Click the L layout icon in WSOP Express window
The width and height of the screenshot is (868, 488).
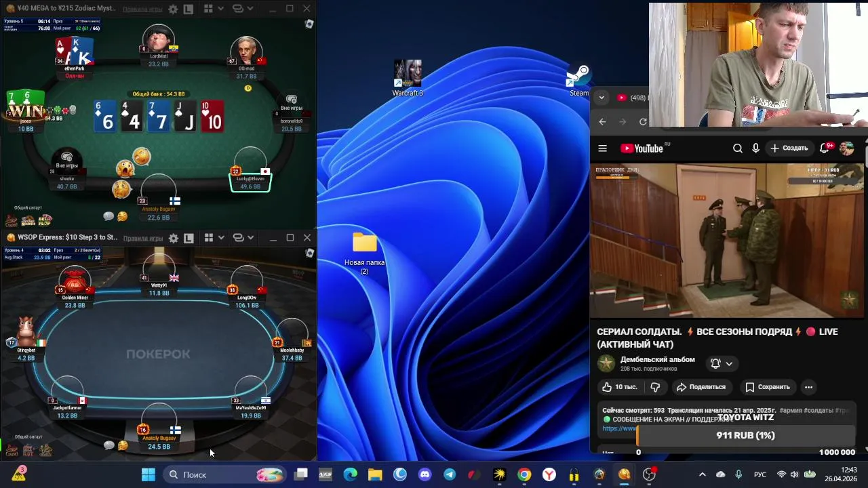point(189,238)
